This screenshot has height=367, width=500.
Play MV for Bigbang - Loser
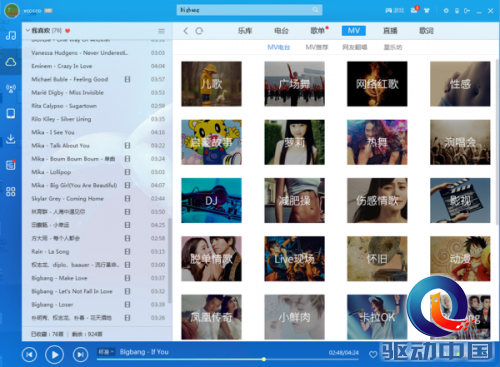click(127, 304)
